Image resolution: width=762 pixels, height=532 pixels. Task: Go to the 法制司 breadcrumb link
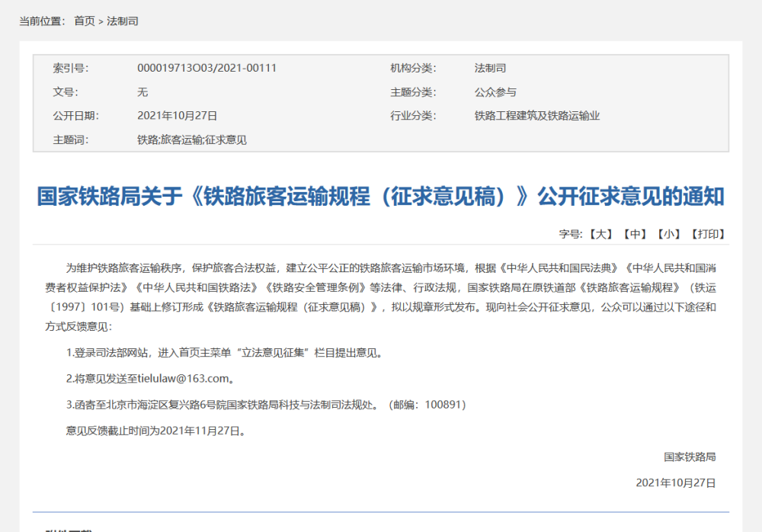click(123, 21)
